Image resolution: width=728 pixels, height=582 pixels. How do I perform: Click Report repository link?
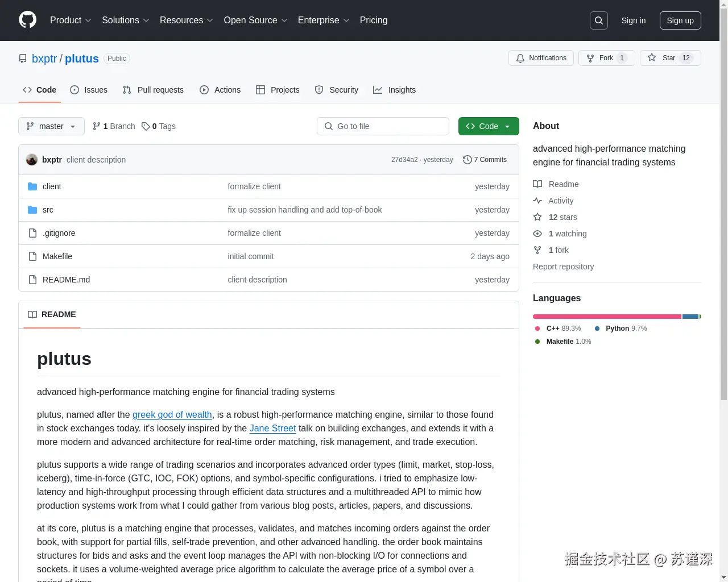click(x=563, y=267)
